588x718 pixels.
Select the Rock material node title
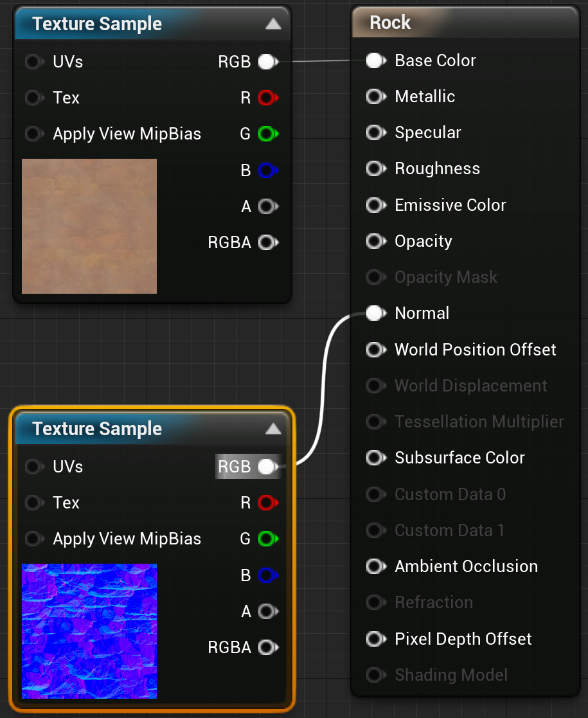391,22
